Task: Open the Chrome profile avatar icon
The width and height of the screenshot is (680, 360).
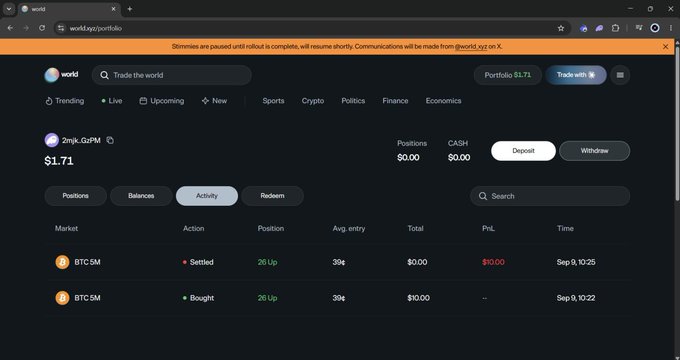Action: pyautogui.click(x=655, y=28)
